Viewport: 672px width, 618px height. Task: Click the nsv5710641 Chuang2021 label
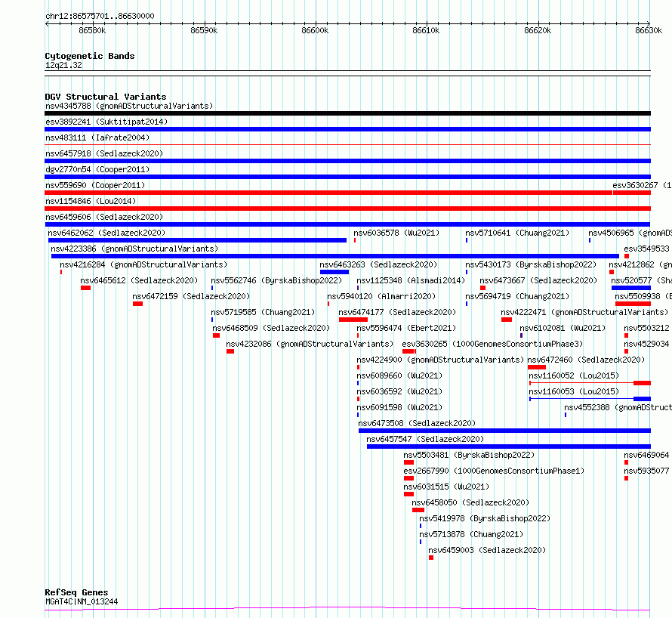coord(517,233)
